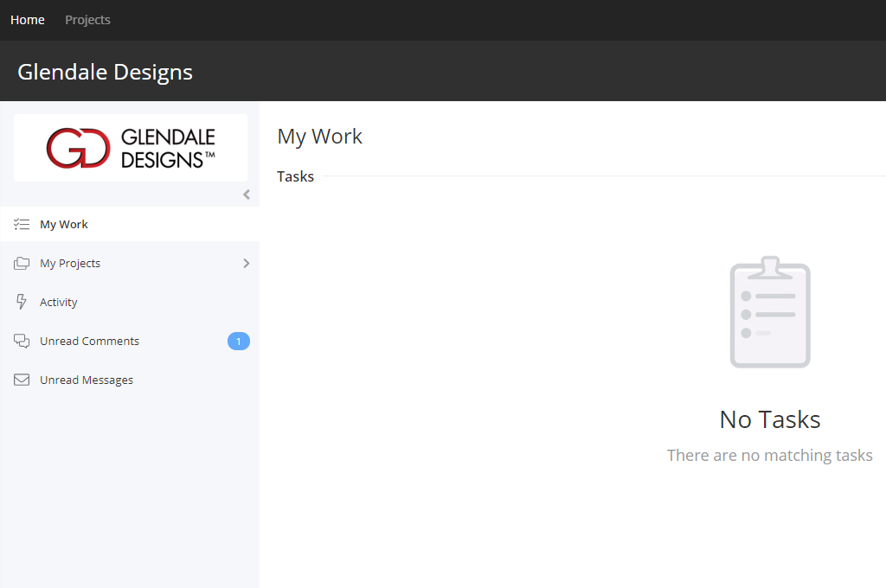
Task: Click the Activity lightning bolt icon
Action: click(22, 302)
